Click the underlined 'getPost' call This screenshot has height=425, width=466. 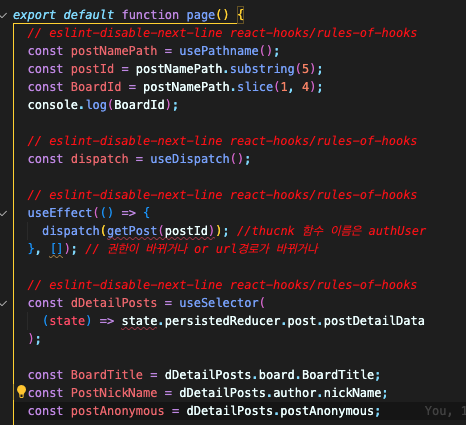click(x=132, y=231)
